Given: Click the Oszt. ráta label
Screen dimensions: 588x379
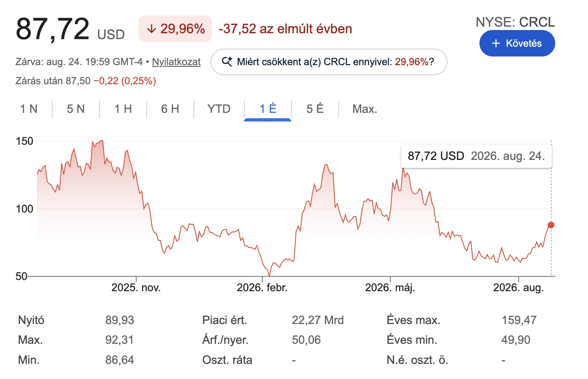Looking at the screenshot, I should 227,360.
